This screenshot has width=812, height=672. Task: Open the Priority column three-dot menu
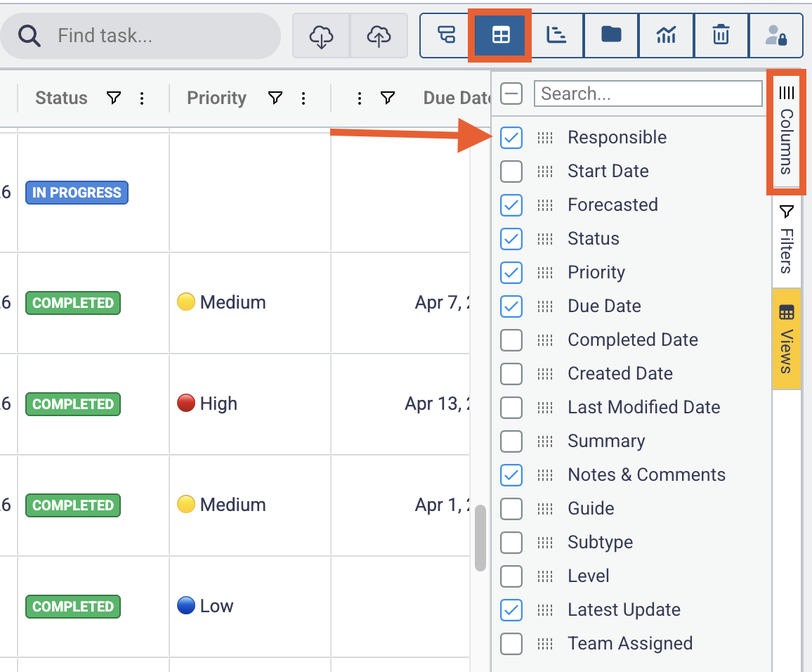click(303, 98)
